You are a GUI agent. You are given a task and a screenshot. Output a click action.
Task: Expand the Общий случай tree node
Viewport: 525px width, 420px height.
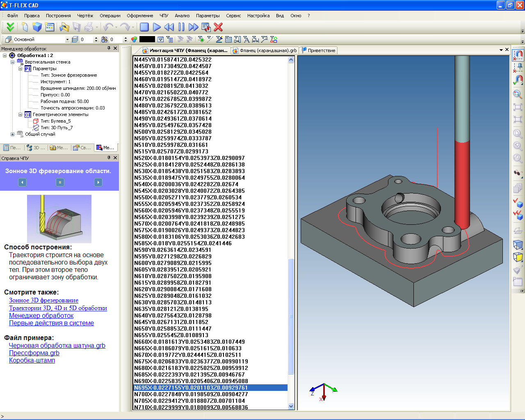pyautogui.click(x=12, y=134)
